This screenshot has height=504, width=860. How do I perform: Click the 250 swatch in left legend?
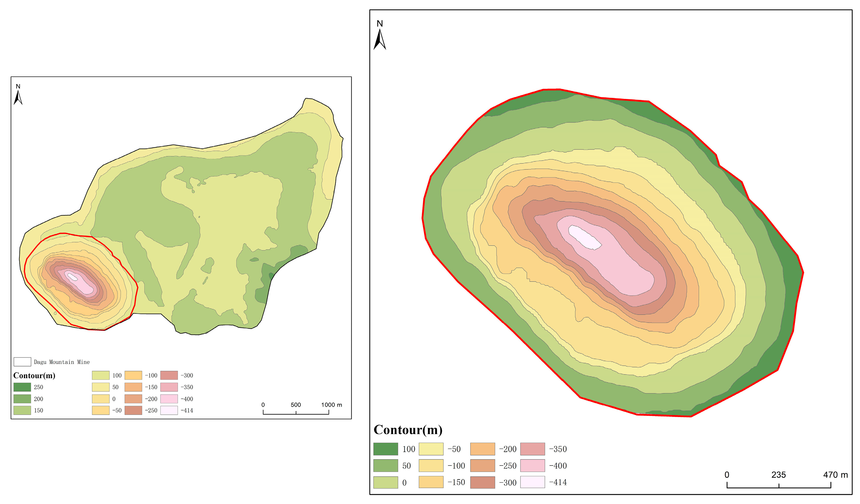(22, 387)
